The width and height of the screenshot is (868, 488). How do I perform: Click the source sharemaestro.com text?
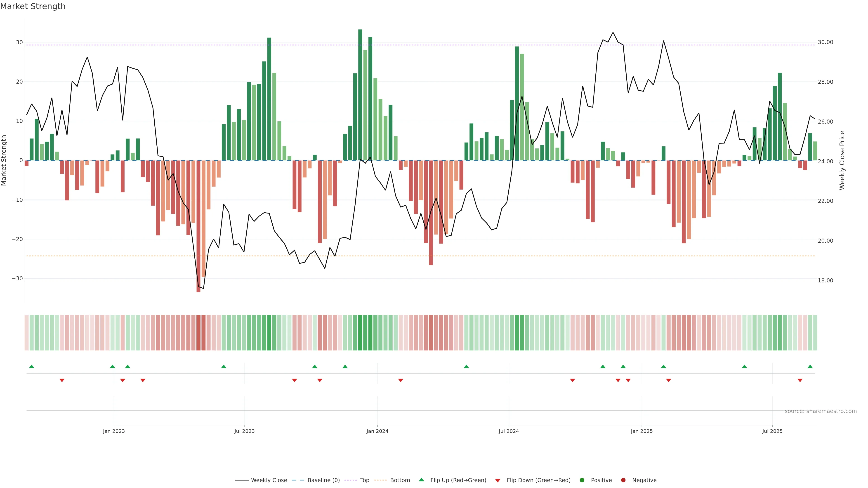click(x=821, y=411)
